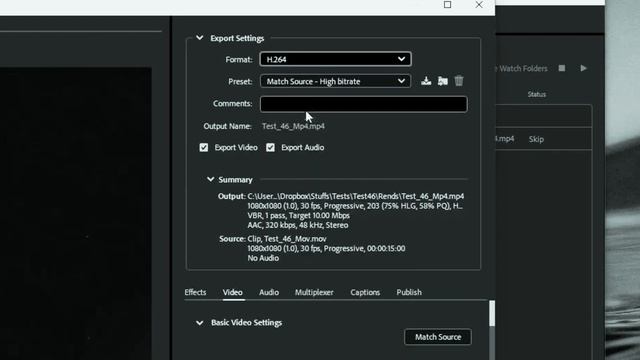Collapse the Export Settings section

tap(200, 38)
